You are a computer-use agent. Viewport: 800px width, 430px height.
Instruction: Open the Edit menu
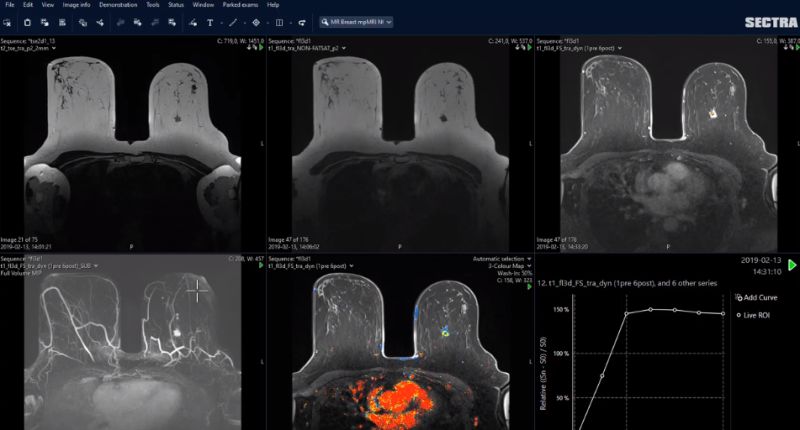(x=28, y=5)
